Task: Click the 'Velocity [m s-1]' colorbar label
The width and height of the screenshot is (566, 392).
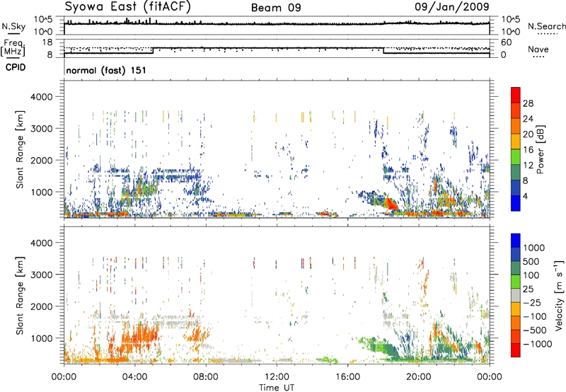Action: coord(559,295)
